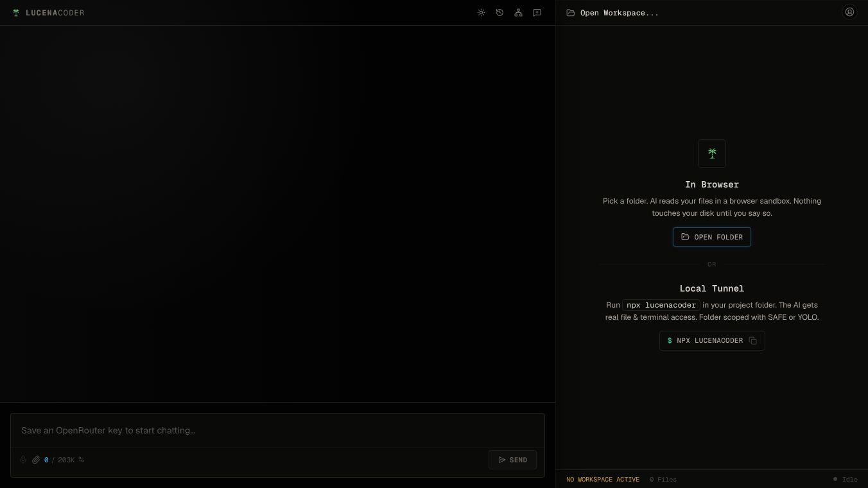Open model settings sliders icon beside 203K

click(82, 460)
